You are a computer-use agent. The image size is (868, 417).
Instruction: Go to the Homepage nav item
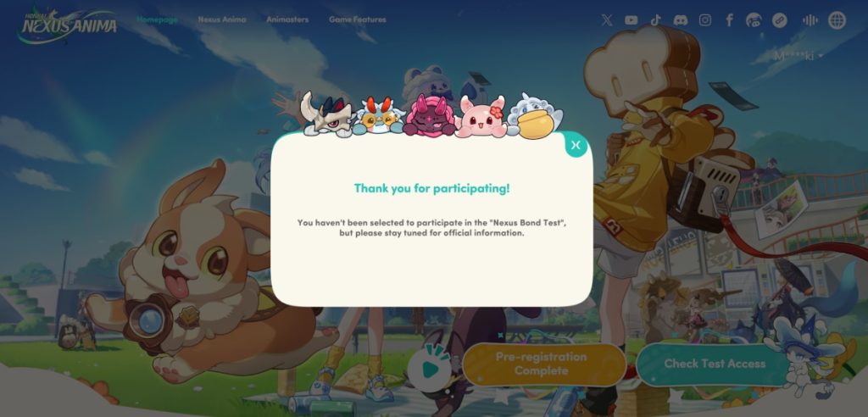pos(157,19)
